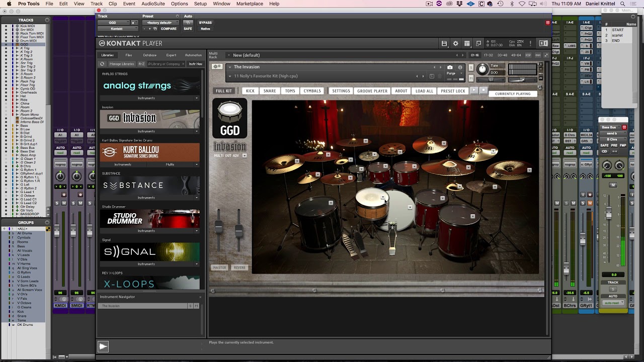
Task: Switch to the Automation tab
Action: pyautogui.click(x=193, y=55)
